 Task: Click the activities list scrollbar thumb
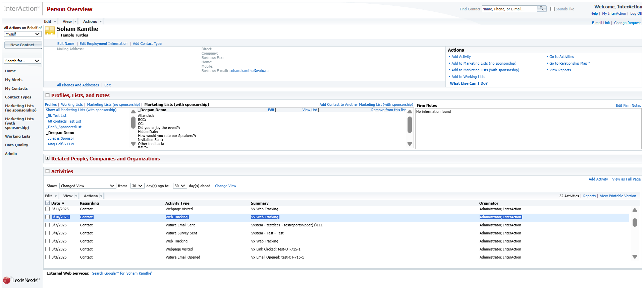coord(635,222)
